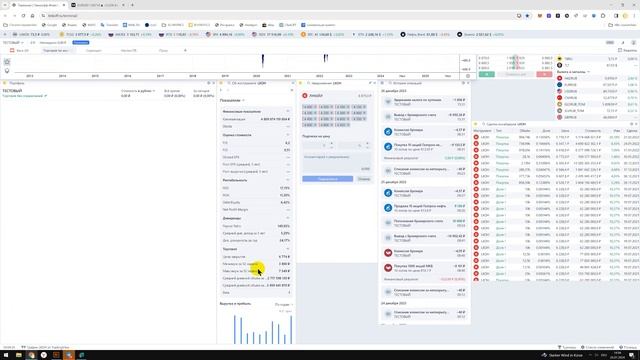Viewport: 640px width, 360px height.
Task: Click the rightmost icon in terminal top bar
Action: (633, 42)
